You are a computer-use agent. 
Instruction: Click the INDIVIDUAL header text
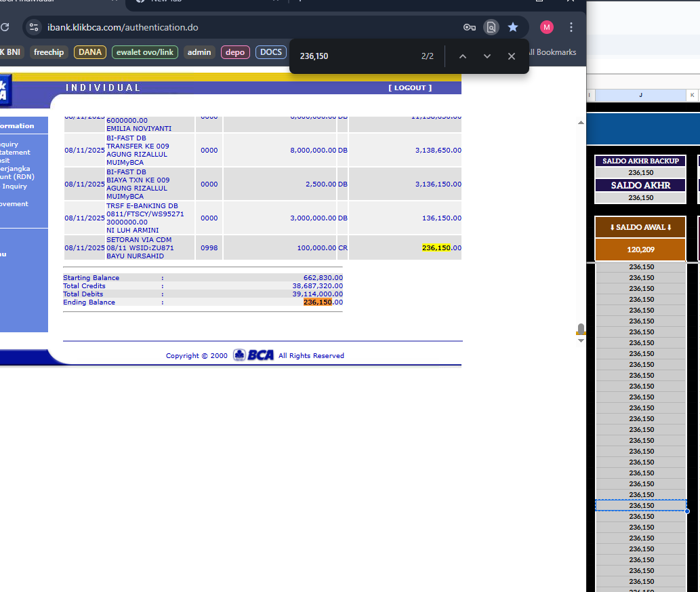(103, 87)
